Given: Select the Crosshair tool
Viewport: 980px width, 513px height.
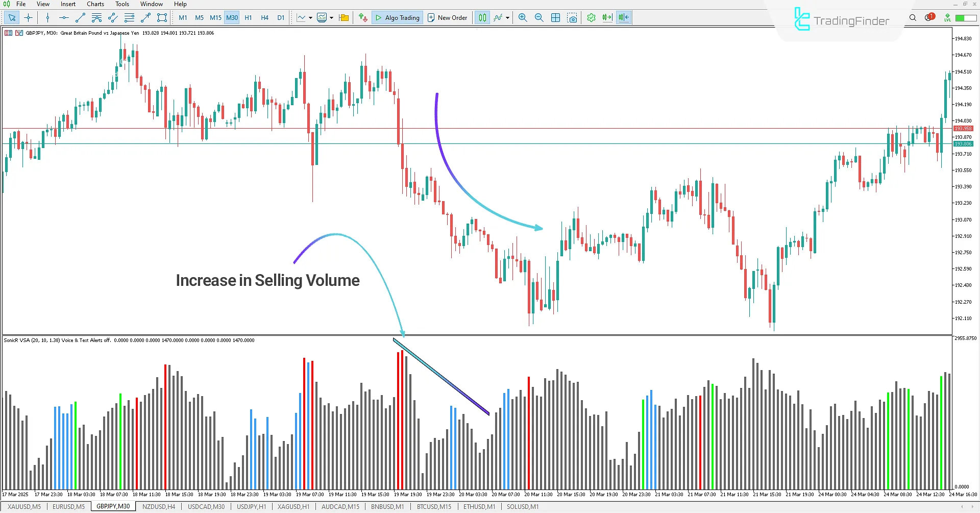Looking at the screenshot, I should (x=29, y=17).
